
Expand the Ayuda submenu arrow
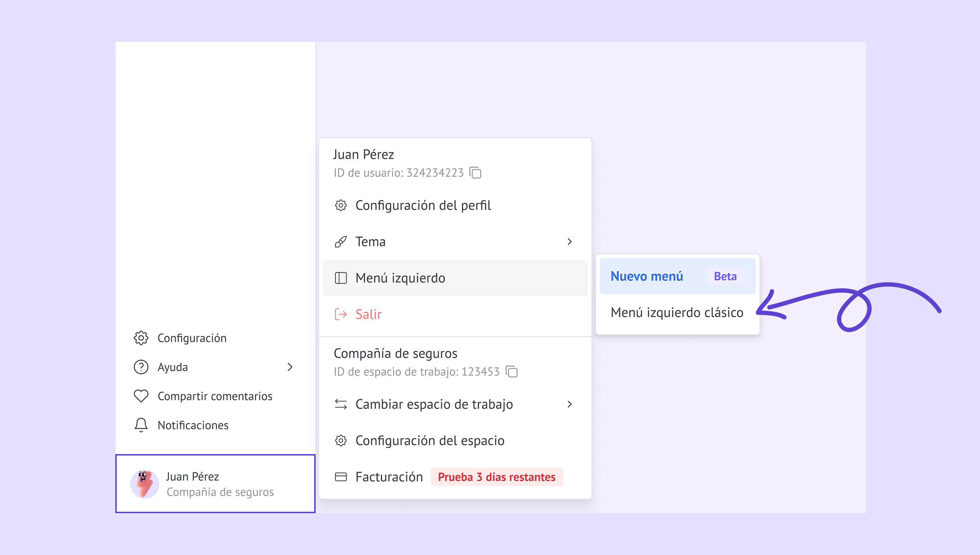click(x=290, y=367)
